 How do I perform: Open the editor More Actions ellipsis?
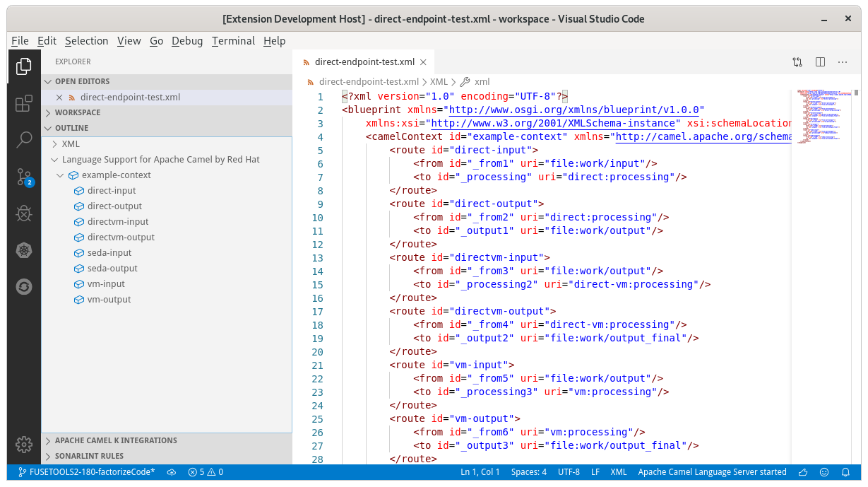[843, 62]
